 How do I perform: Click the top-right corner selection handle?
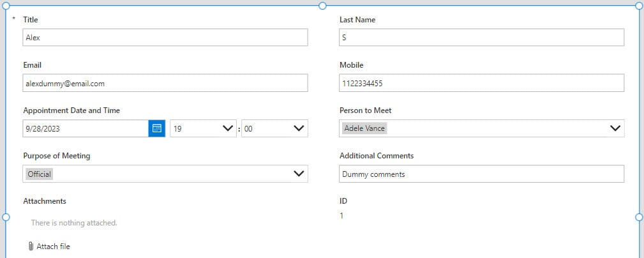(639, 5)
